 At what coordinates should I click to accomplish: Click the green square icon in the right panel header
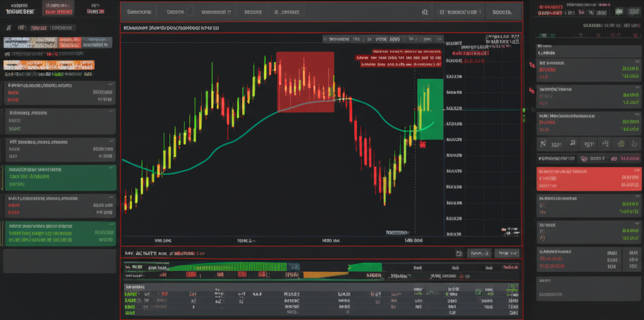(618, 11)
